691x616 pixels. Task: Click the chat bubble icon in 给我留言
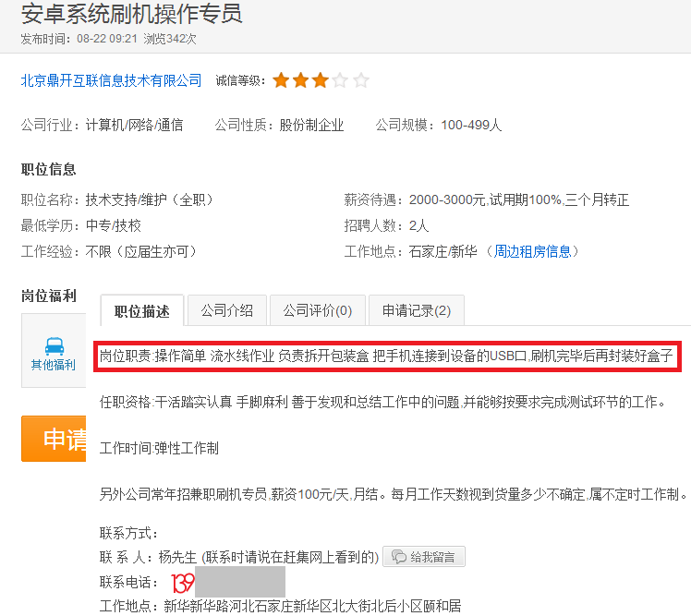click(399, 557)
